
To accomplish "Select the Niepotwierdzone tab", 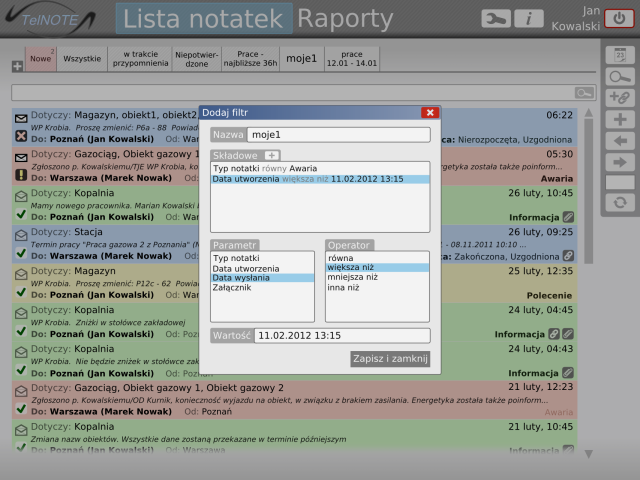I will click(x=197, y=59).
